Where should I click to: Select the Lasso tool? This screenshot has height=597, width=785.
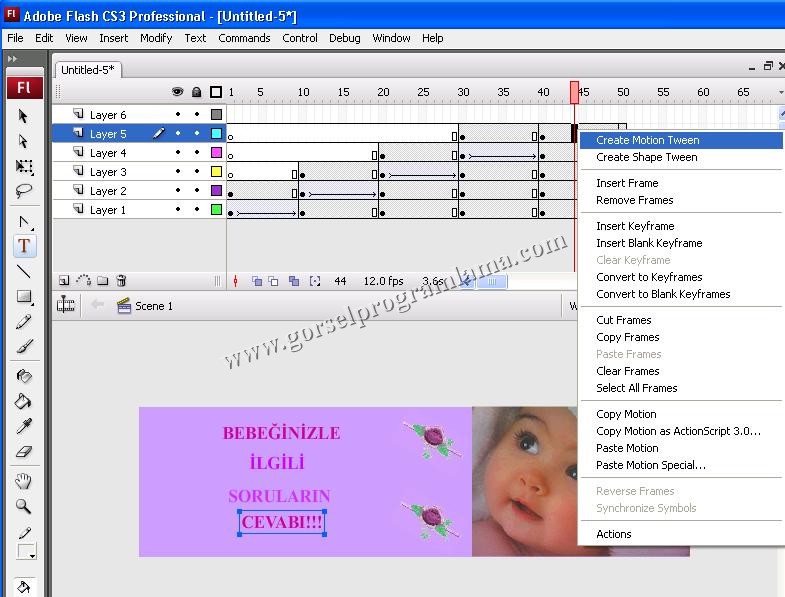pos(24,191)
